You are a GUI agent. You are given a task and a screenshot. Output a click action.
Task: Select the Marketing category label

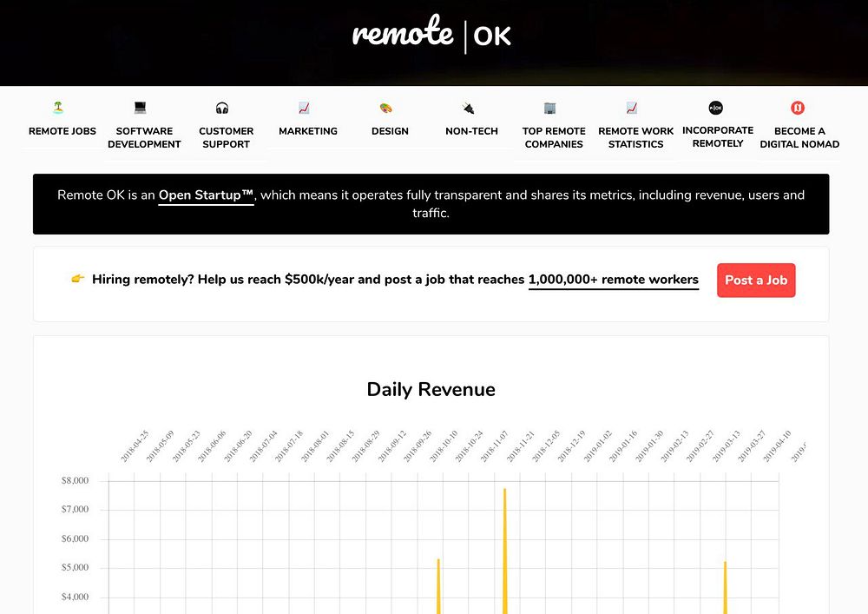(308, 131)
